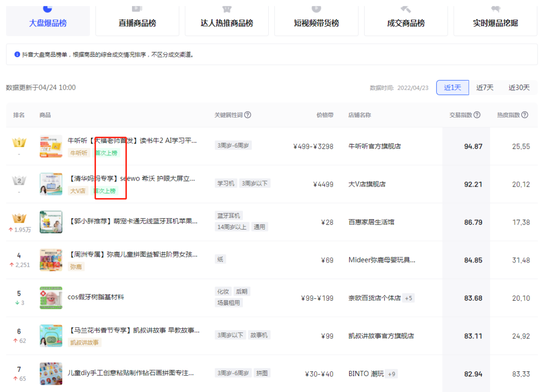Image resolution: width=557 pixels, height=392 pixels.
Task: Click the 弥鹿 brand tag
Action: coord(76,267)
